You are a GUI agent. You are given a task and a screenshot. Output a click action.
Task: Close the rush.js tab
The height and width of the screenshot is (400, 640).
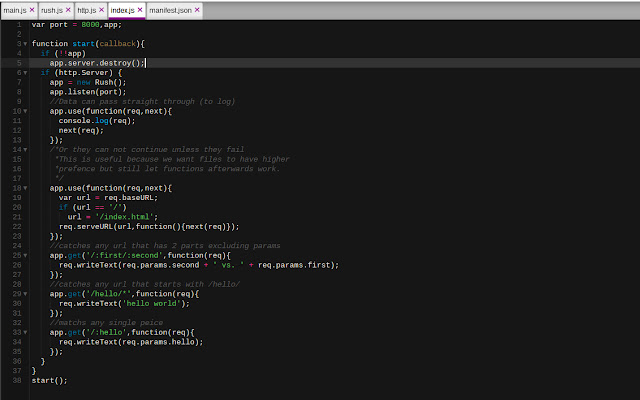pos(68,10)
